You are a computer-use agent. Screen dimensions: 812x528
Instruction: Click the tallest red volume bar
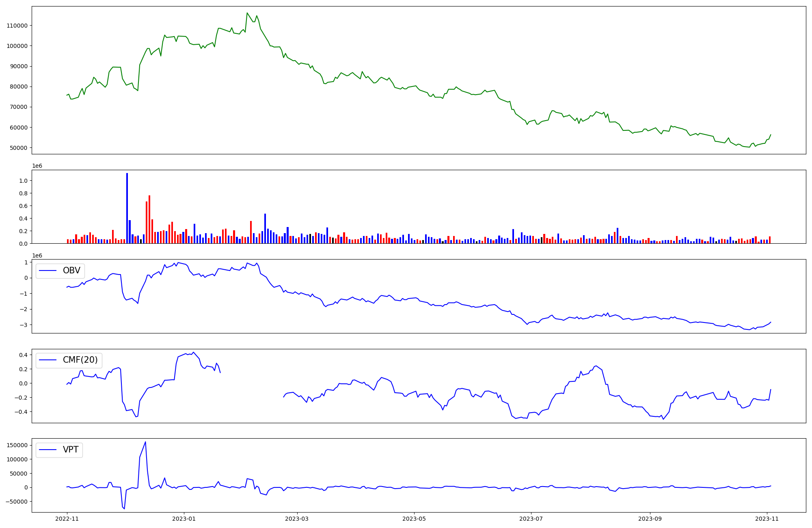point(149,219)
